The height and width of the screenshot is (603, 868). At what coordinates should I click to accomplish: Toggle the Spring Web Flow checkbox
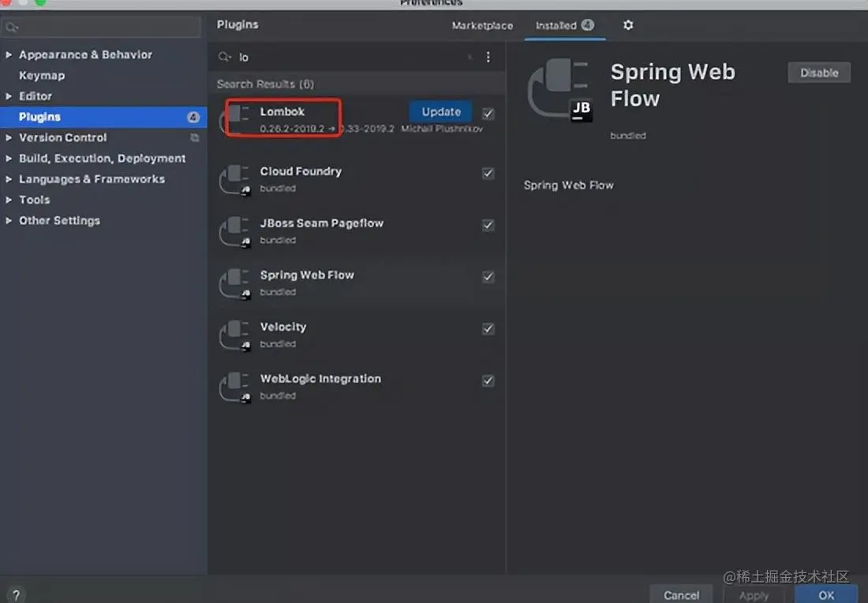pos(488,277)
